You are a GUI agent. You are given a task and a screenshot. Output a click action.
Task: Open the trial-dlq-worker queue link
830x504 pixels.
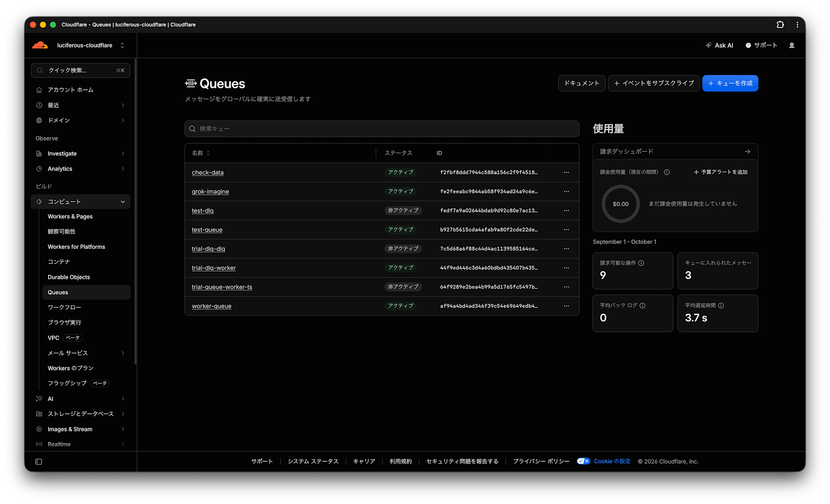[214, 268]
